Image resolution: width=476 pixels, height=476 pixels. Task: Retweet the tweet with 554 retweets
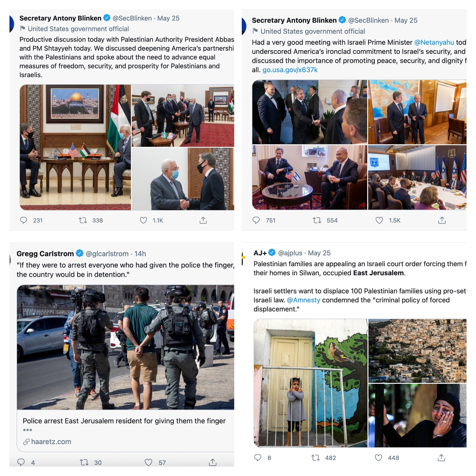[317, 220]
